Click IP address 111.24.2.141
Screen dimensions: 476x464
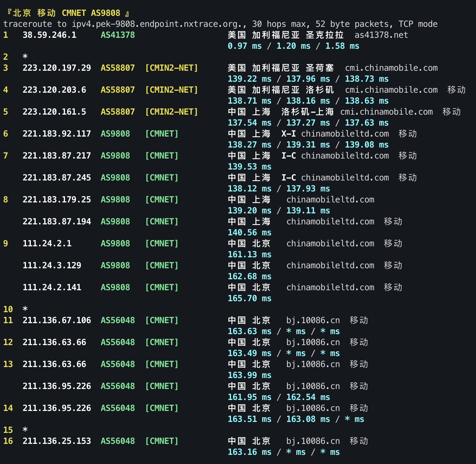click(x=52, y=287)
